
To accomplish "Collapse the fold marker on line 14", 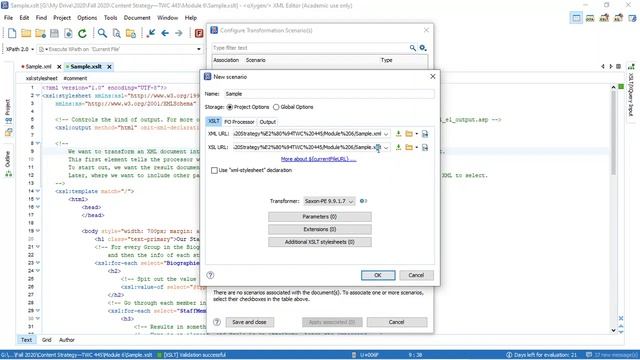I will (38, 191).
